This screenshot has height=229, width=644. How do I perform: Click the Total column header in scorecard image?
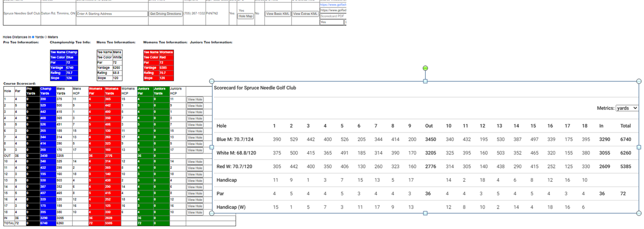tap(625, 125)
